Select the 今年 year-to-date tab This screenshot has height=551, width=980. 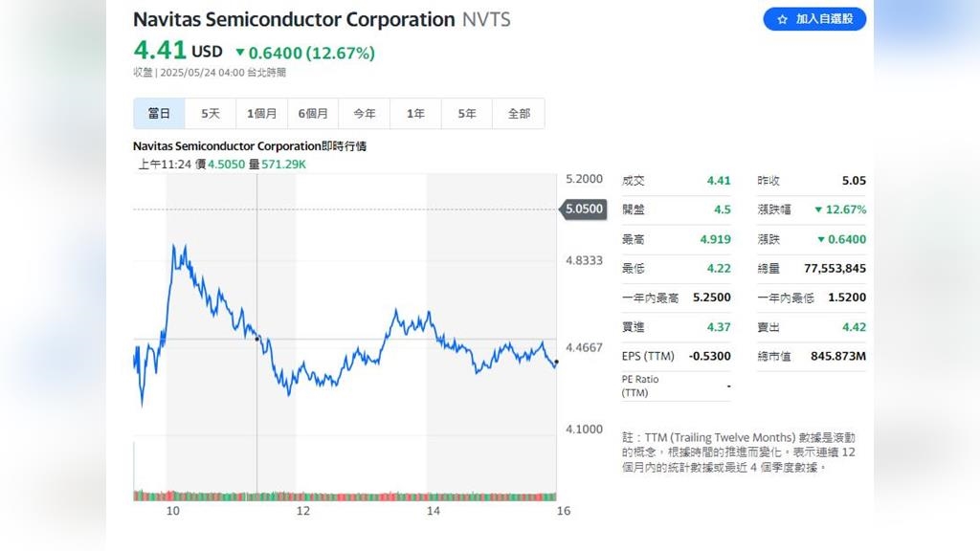tap(365, 114)
